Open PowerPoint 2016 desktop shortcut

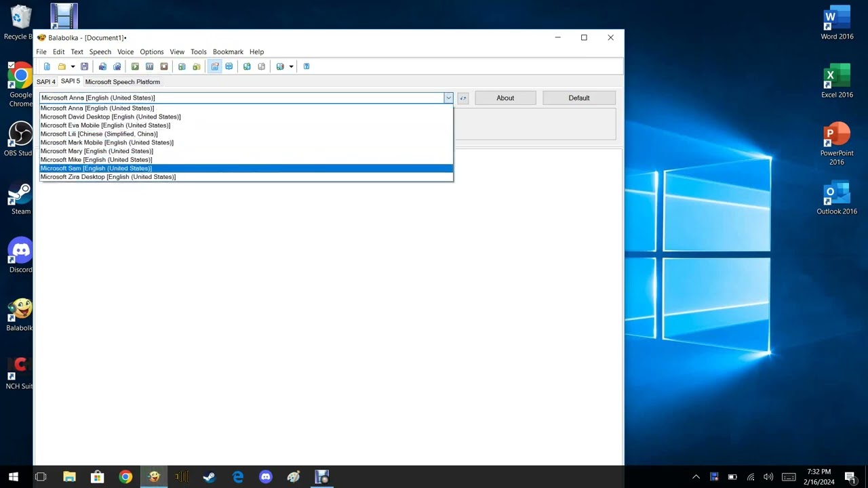point(837,144)
